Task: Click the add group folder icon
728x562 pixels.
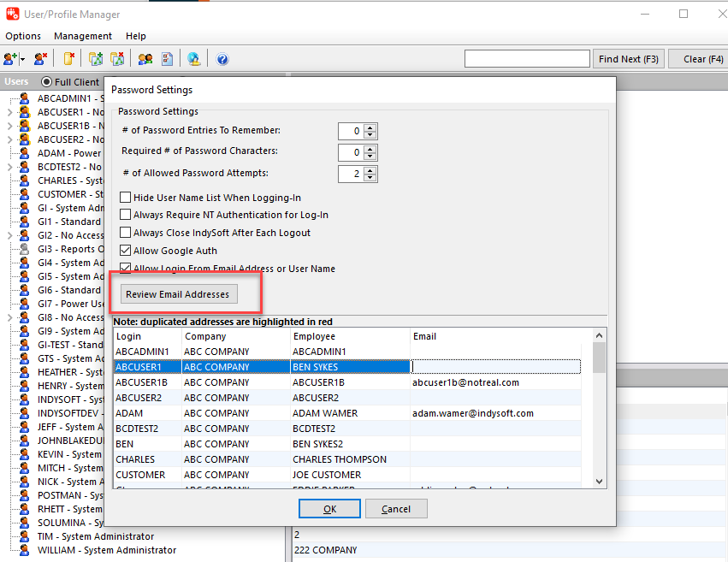Action: click(x=97, y=59)
